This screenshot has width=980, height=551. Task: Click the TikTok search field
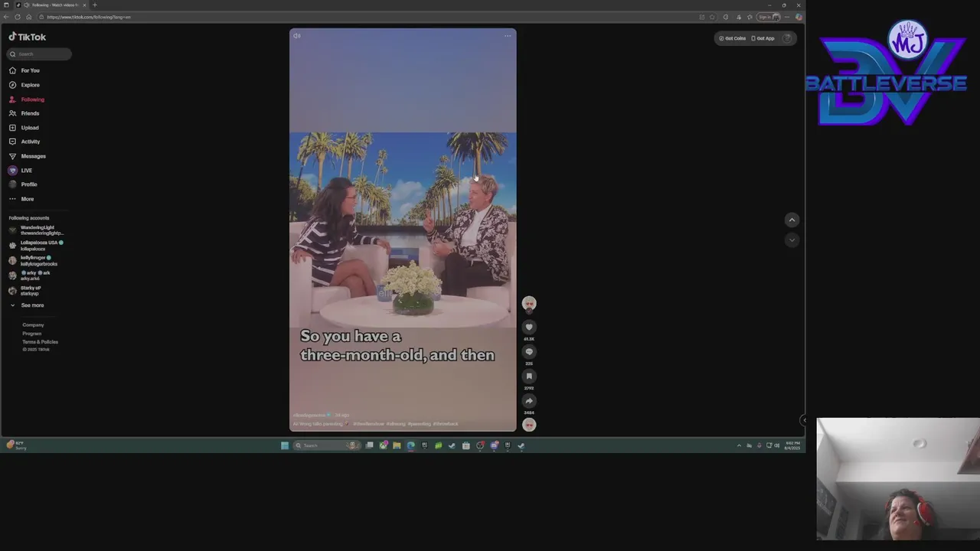(x=39, y=54)
